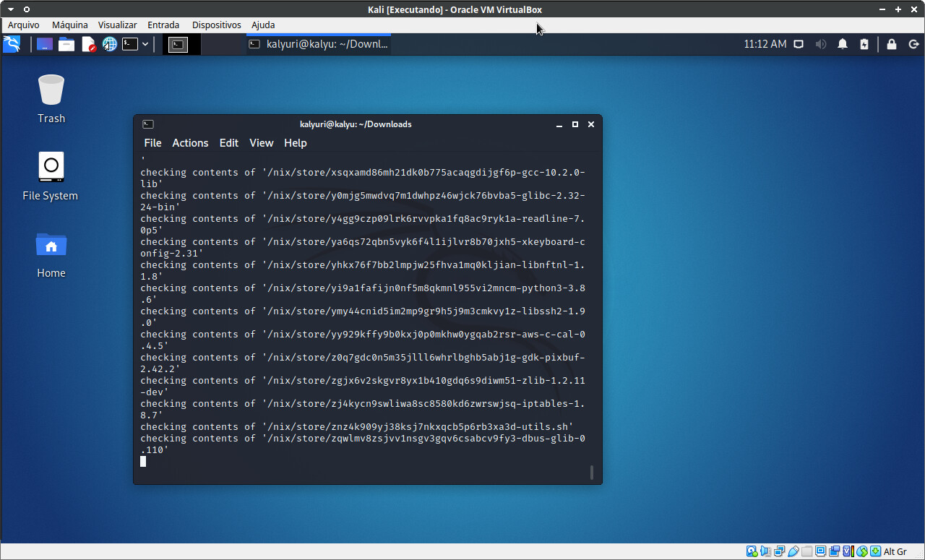Click the muted volume speaker icon
The image size is (925, 560).
(x=821, y=44)
